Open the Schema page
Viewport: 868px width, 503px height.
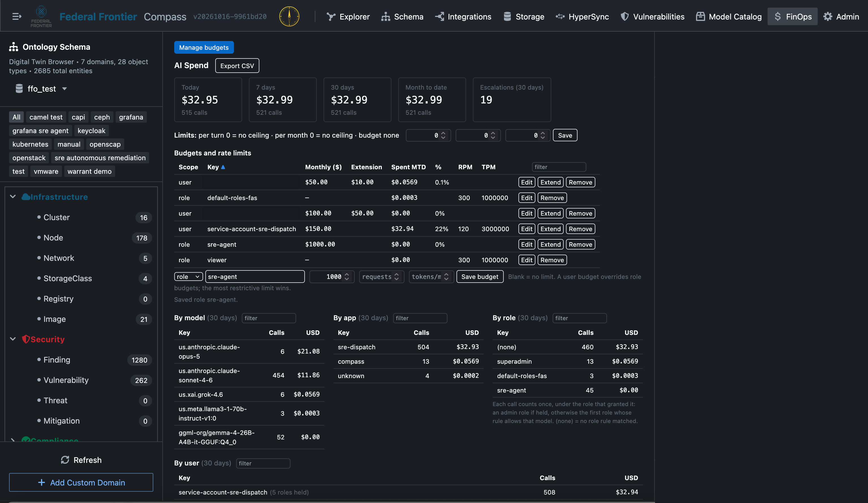402,16
